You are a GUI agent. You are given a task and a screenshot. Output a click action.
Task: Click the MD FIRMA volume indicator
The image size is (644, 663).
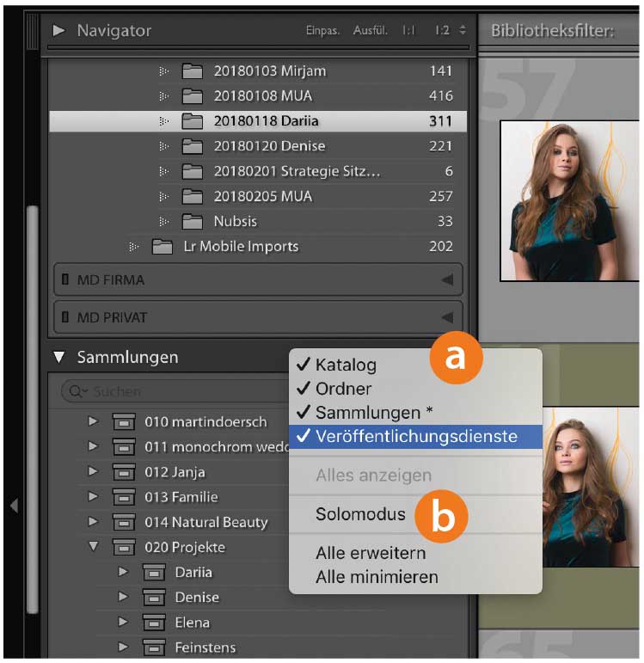(x=65, y=279)
